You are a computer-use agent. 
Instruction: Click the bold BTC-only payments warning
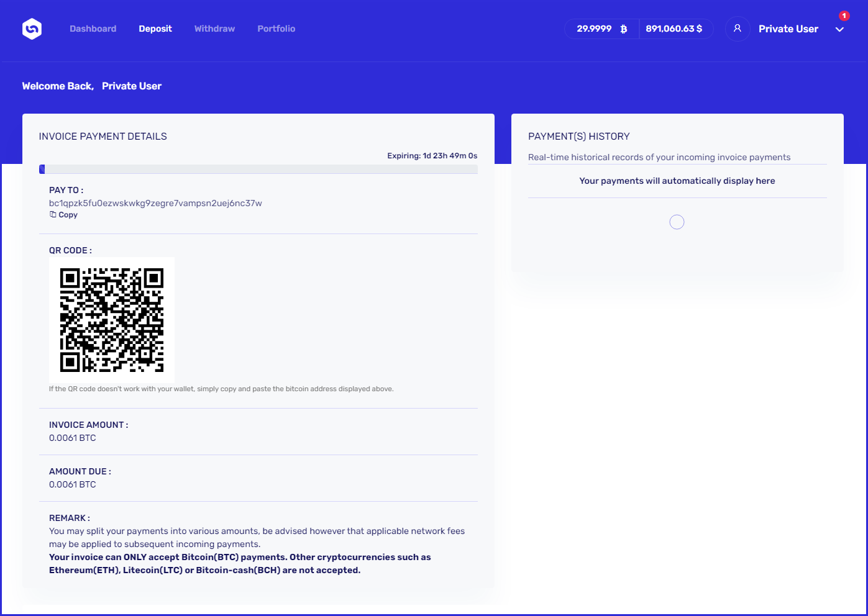tap(240, 564)
